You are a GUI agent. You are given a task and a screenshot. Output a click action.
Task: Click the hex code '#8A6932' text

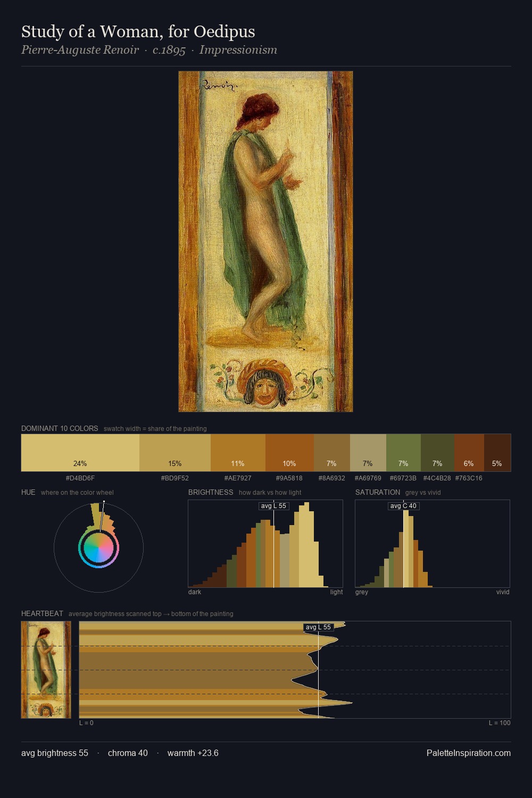(x=332, y=478)
